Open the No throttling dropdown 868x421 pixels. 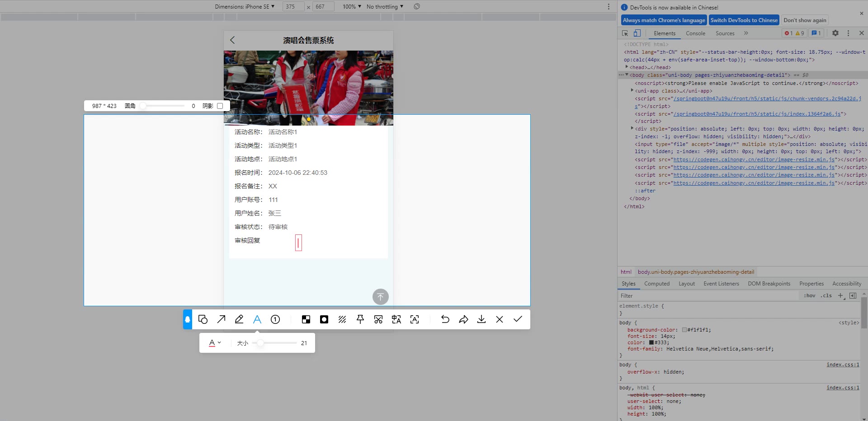pos(385,6)
